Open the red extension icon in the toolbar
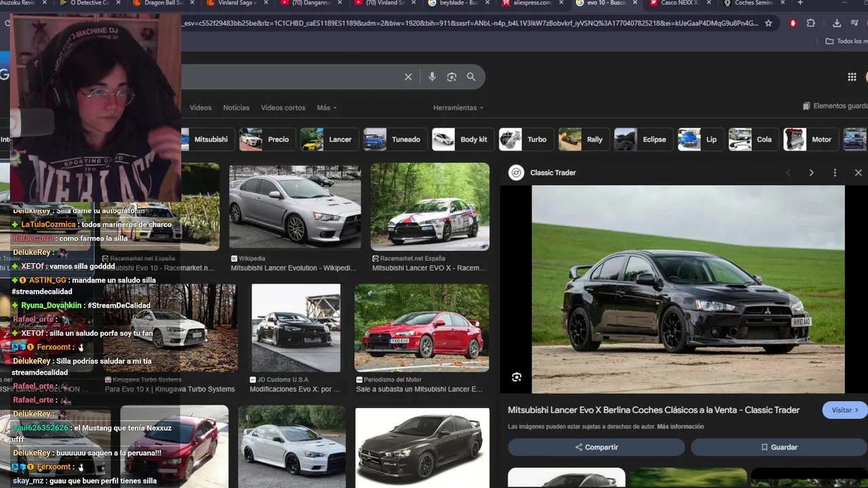Image resolution: width=868 pixels, height=488 pixels. tap(793, 23)
